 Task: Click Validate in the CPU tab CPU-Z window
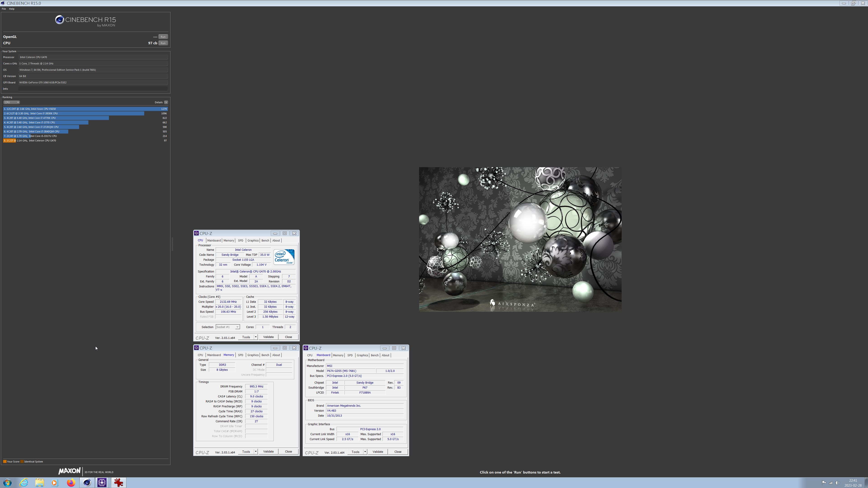(268, 337)
